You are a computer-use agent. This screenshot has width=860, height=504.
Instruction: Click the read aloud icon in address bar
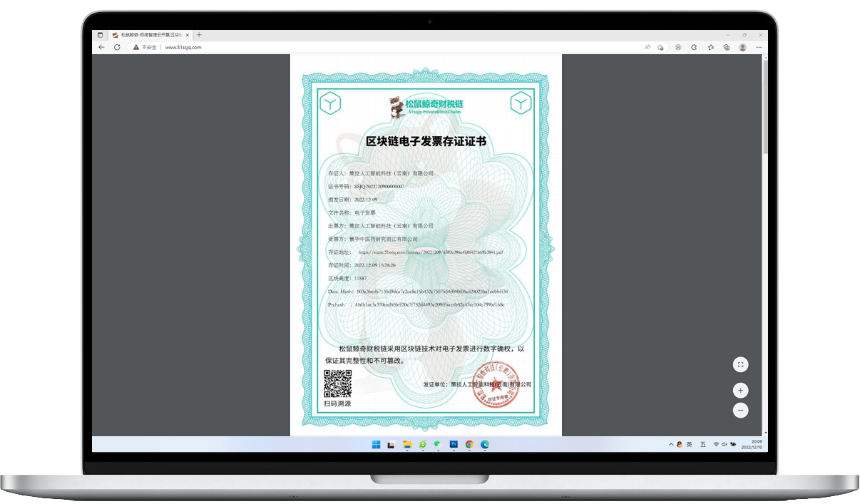pyautogui.click(x=647, y=47)
